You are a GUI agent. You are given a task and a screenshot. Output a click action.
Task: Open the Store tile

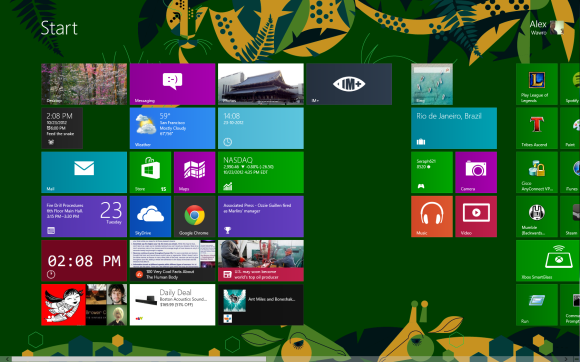pyautogui.click(x=151, y=172)
